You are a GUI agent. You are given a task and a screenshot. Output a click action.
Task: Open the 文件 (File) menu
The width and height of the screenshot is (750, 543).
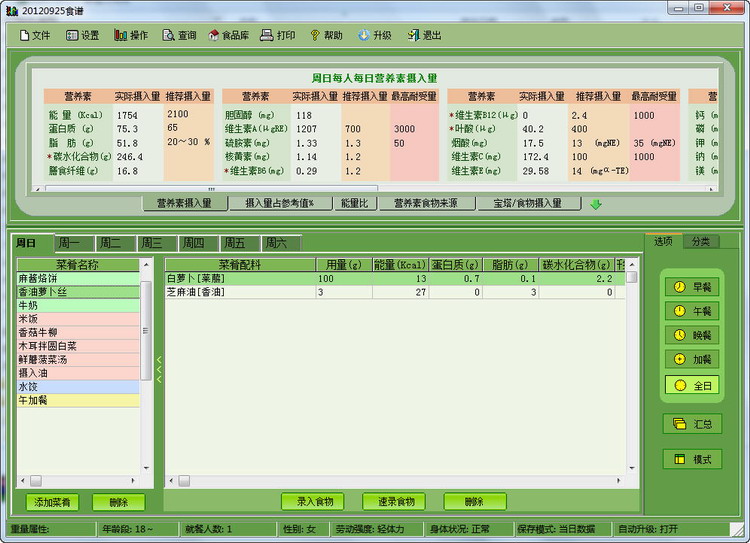[34, 35]
